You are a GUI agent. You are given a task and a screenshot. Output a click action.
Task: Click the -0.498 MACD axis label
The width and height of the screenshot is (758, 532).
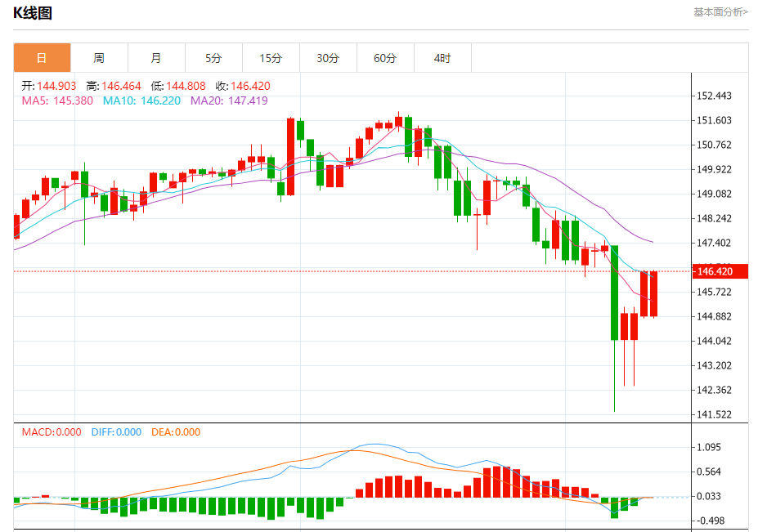(x=711, y=521)
